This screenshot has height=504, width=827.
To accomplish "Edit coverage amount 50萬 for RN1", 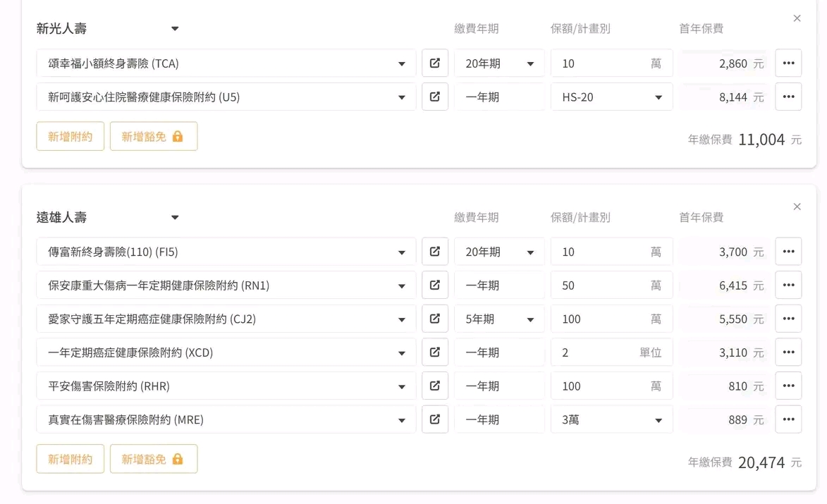I will point(612,285).
